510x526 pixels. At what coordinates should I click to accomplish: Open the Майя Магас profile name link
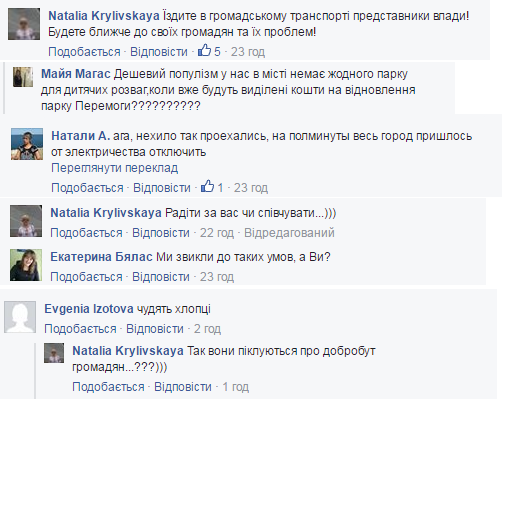point(75,74)
